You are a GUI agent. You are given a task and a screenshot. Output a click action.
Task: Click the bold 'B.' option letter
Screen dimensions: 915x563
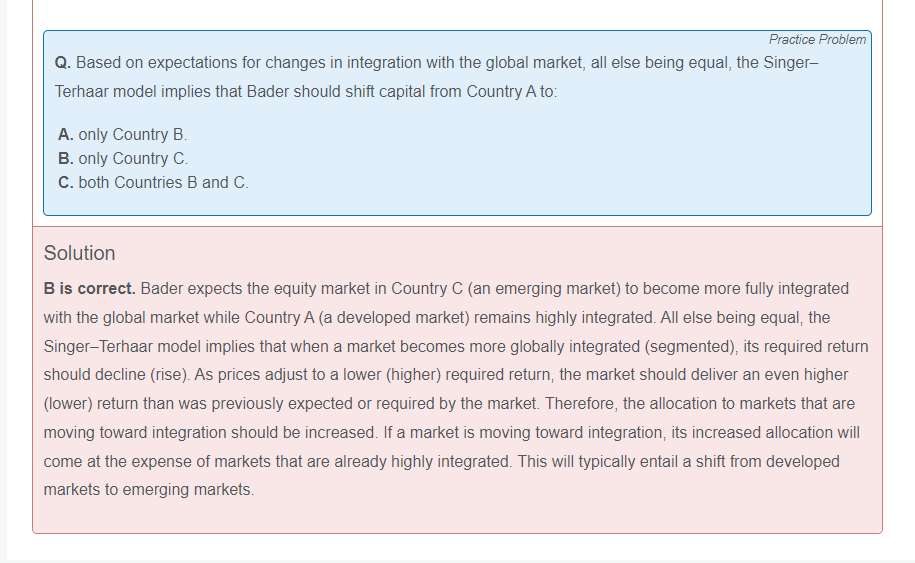click(x=66, y=158)
